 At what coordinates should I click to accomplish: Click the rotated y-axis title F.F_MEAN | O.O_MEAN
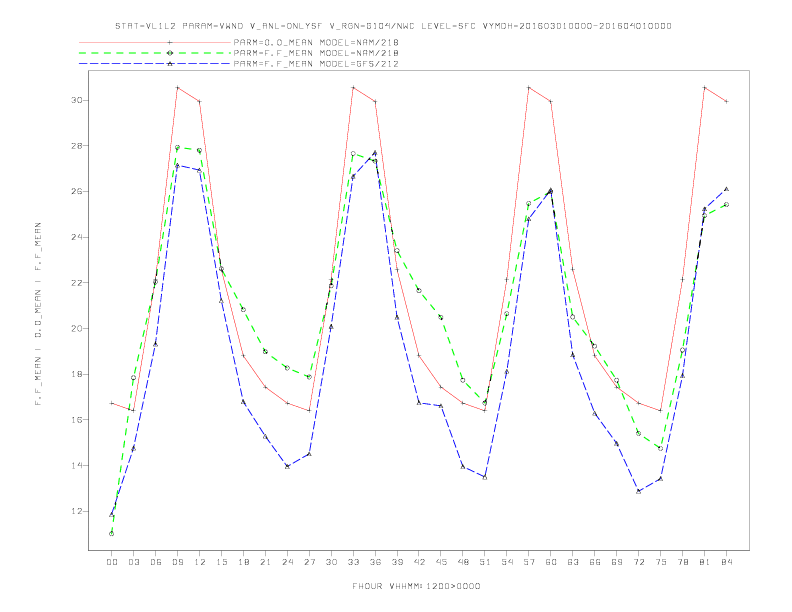point(38,314)
